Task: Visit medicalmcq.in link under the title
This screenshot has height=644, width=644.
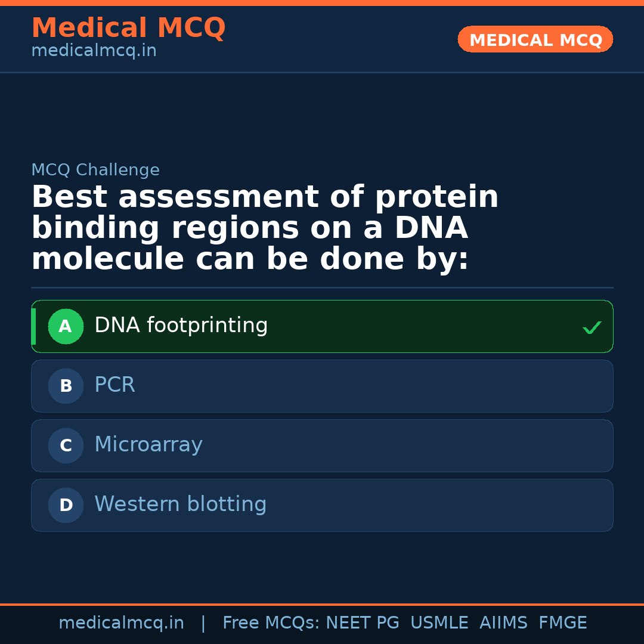Action: pyautogui.click(x=94, y=51)
